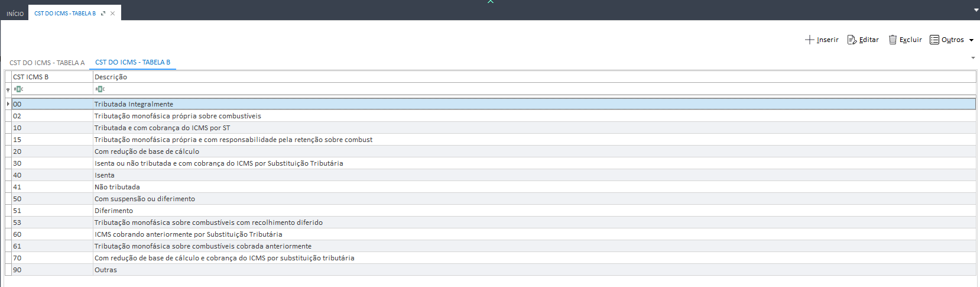Sort by the Descrição column header
Screen dimensions: 980x287
click(x=534, y=77)
